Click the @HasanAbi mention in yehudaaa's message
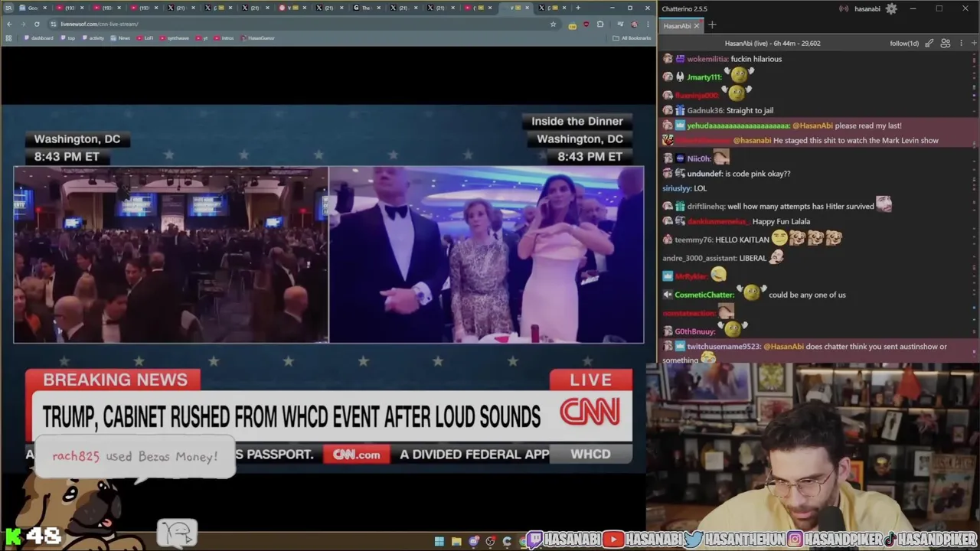The image size is (980, 551). pos(812,126)
